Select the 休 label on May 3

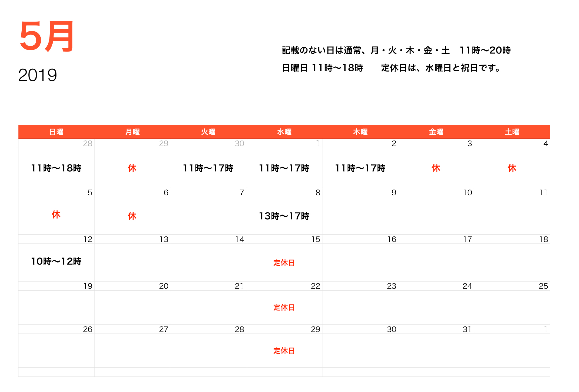point(436,168)
